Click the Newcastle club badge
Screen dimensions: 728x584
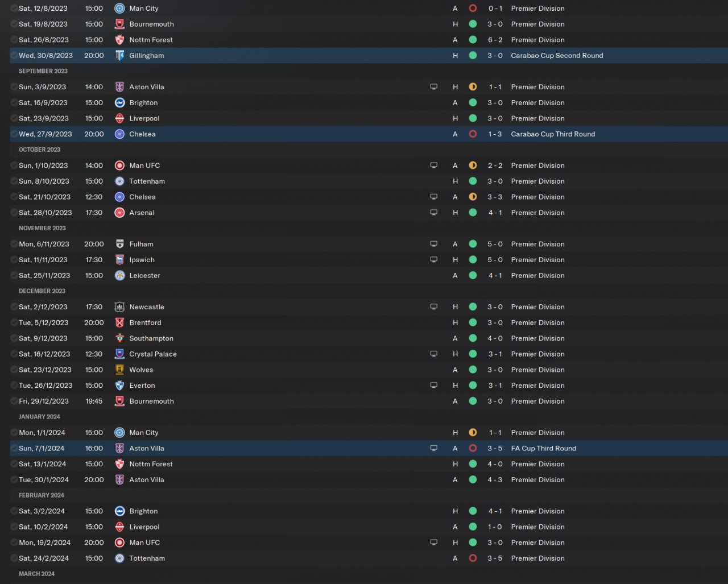[x=119, y=307]
